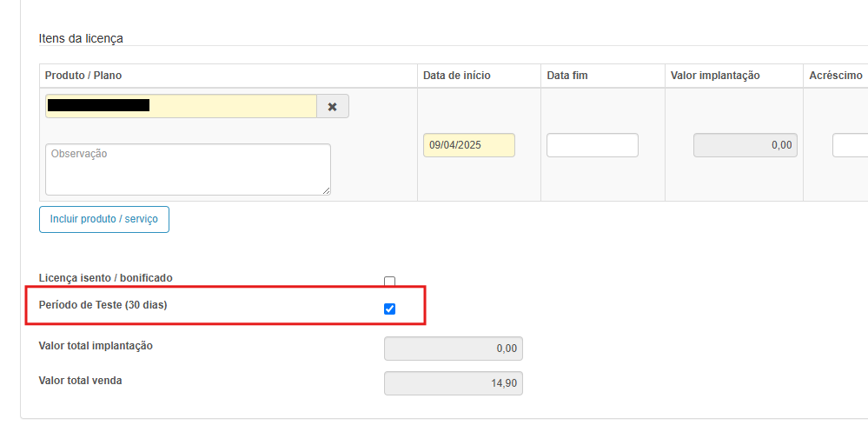Click the Valor implantação column header
The image size is (868, 425).
click(x=715, y=76)
